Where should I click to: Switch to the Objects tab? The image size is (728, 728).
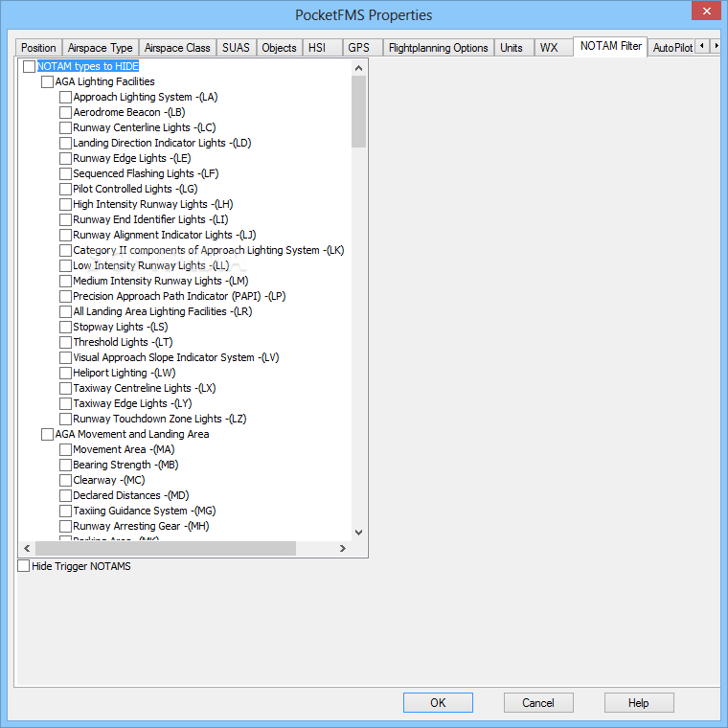pyautogui.click(x=279, y=48)
